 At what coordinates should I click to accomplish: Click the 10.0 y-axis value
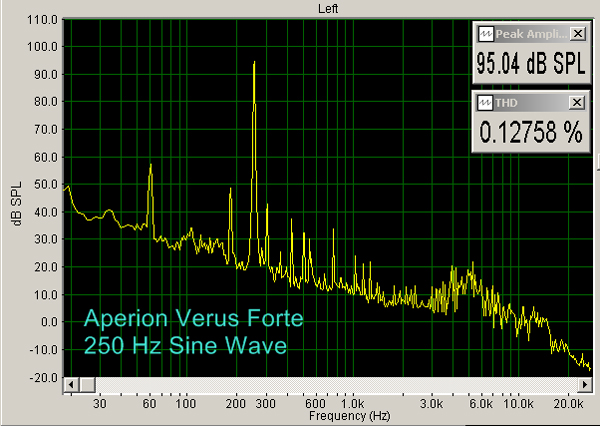point(46,294)
